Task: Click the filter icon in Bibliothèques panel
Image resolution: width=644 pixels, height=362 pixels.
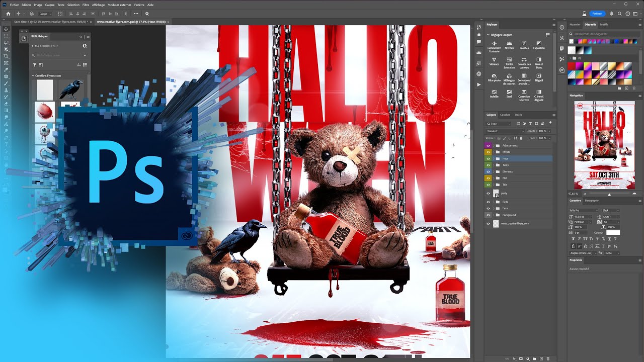Action: [35, 65]
